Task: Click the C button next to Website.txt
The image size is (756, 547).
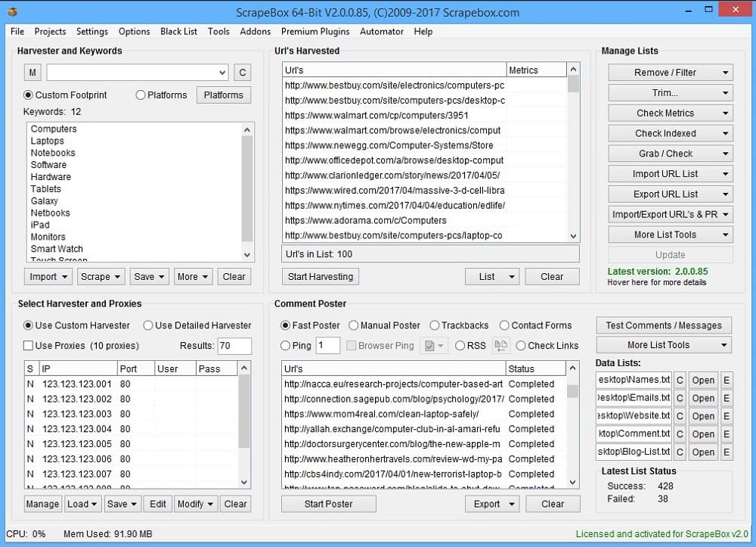Action: click(x=680, y=416)
